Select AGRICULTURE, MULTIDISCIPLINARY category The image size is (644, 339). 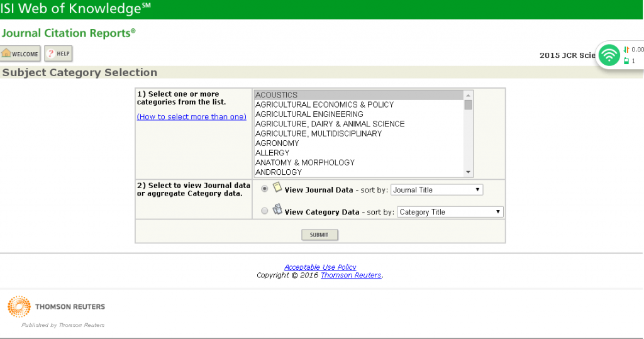pos(359,133)
